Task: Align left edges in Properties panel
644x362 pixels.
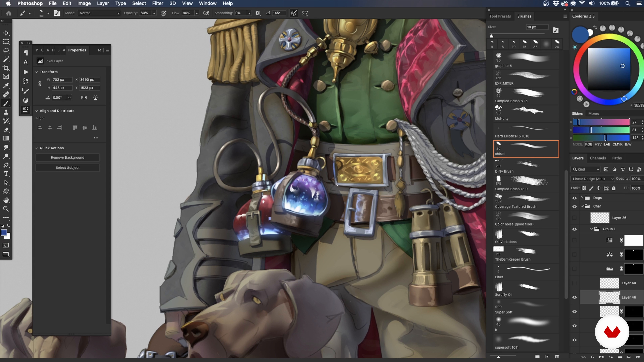Action: (40, 128)
